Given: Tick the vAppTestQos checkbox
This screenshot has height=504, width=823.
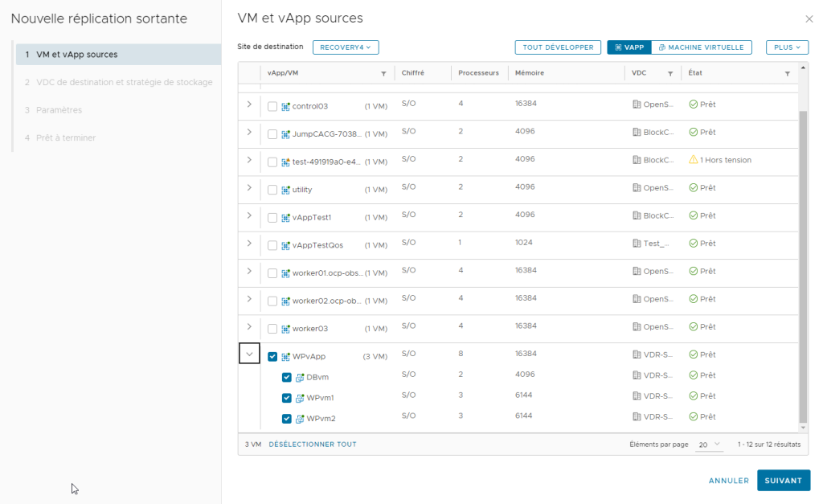Looking at the screenshot, I should 272,246.
